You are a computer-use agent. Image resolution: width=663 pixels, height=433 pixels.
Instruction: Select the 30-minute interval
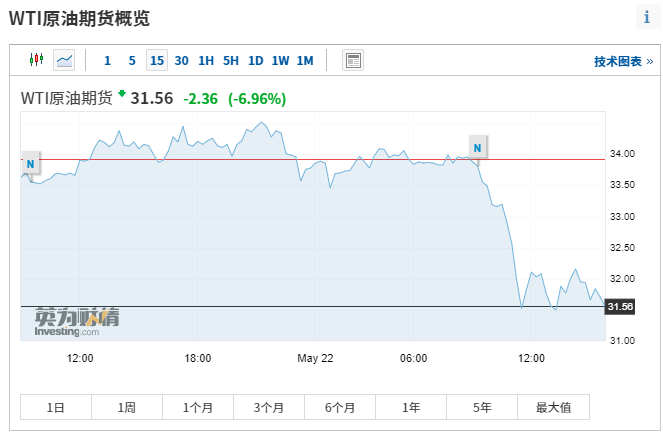click(x=181, y=61)
